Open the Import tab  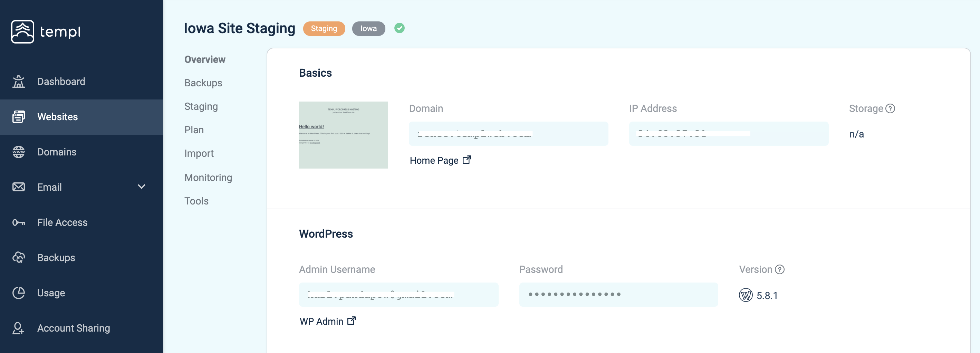[199, 154]
